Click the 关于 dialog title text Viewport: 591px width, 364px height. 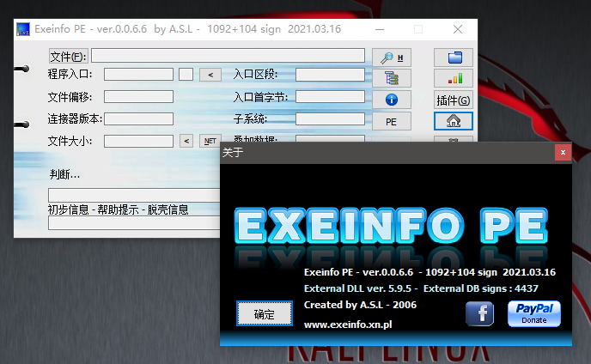pos(233,153)
